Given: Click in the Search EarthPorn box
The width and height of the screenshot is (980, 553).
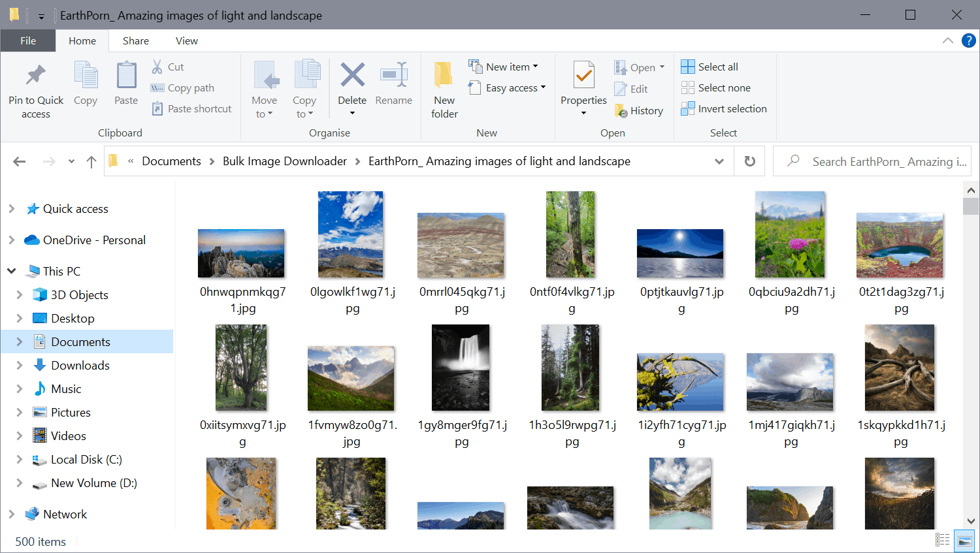Looking at the screenshot, I should tap(872, 161).
